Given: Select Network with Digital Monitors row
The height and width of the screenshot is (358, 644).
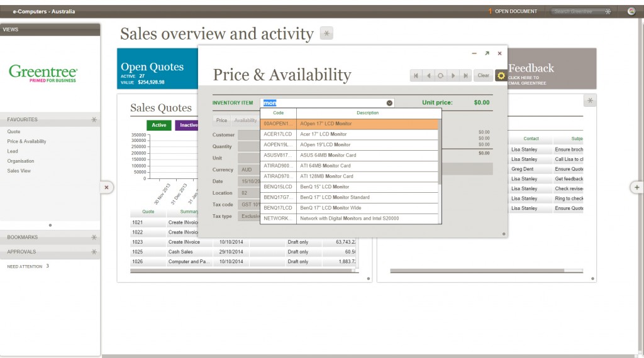Looking at the screenshot, I should point(350,219).
